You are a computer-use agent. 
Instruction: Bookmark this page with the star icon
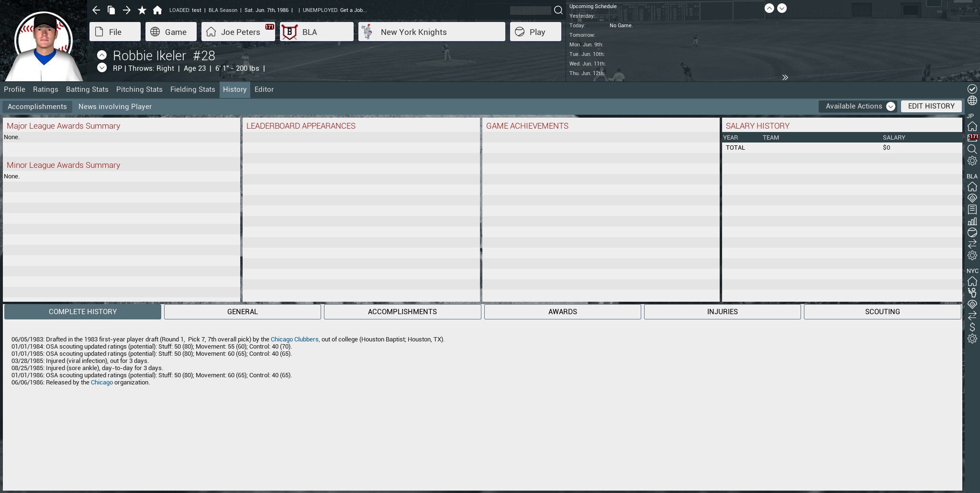(x=142, y=10)
